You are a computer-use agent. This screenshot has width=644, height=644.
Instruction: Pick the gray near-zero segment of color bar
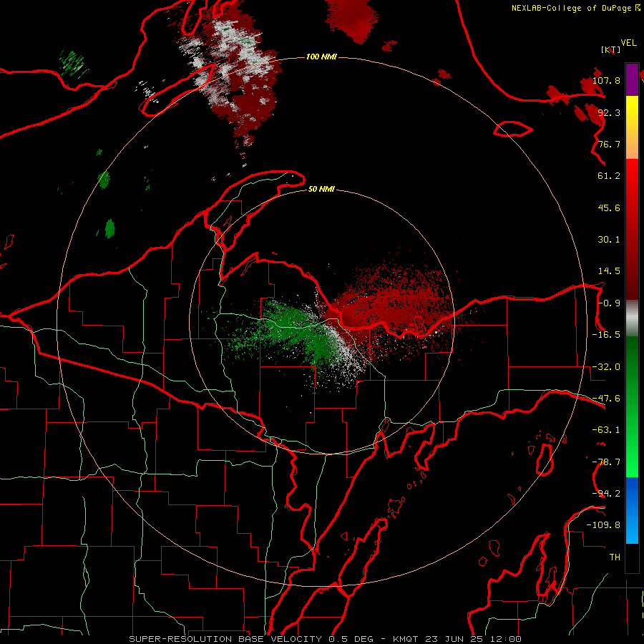click(632, 318)
